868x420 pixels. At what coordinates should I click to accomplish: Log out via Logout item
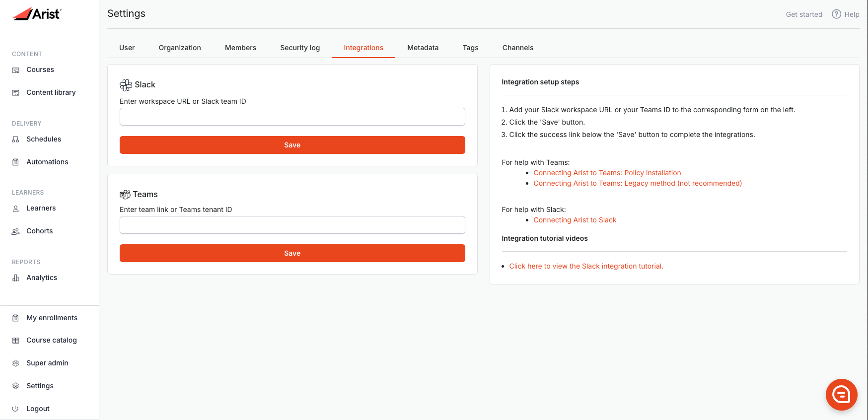coord(38,409)
